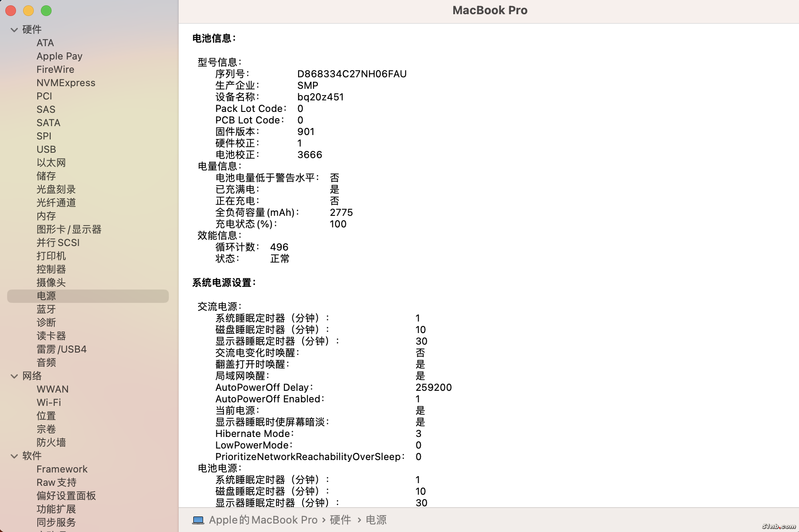Screen dimensions: 799x532
Task: Select USB in the sidebar
Action: click(46, 149)
